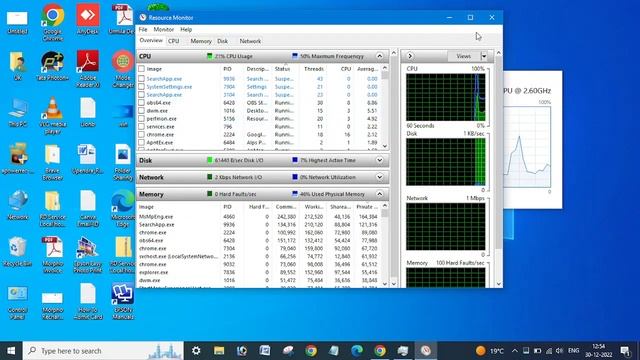Switch to the Memory tab
This screenshot has height=360, width=640.
point(201,41)
